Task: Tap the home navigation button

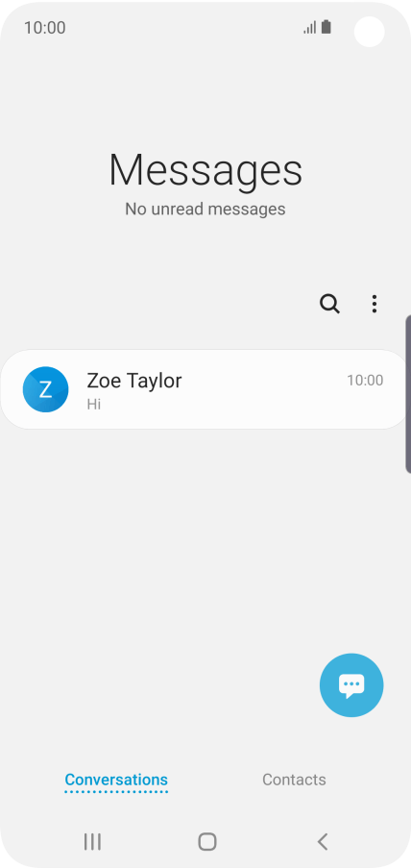Action: (x=206, y=842)
